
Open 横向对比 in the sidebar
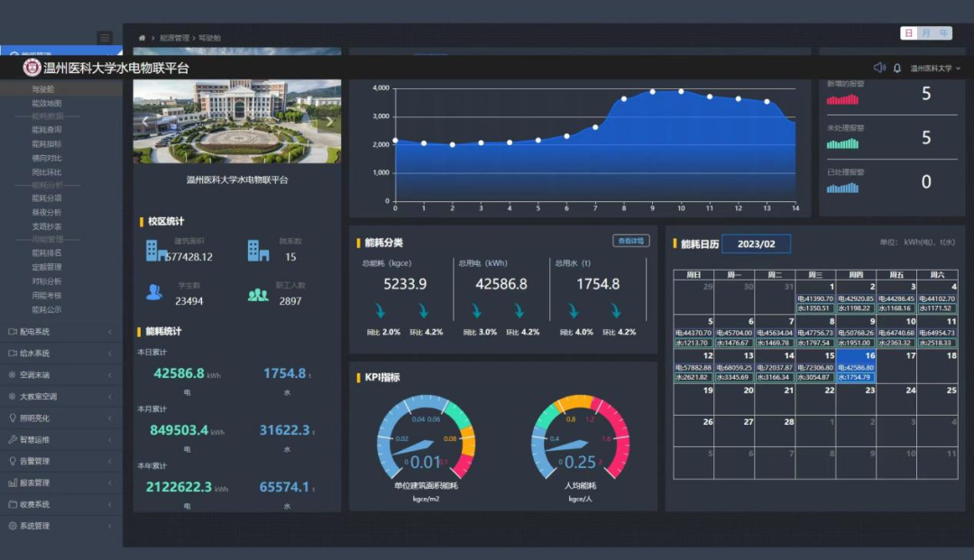point(47,159)
